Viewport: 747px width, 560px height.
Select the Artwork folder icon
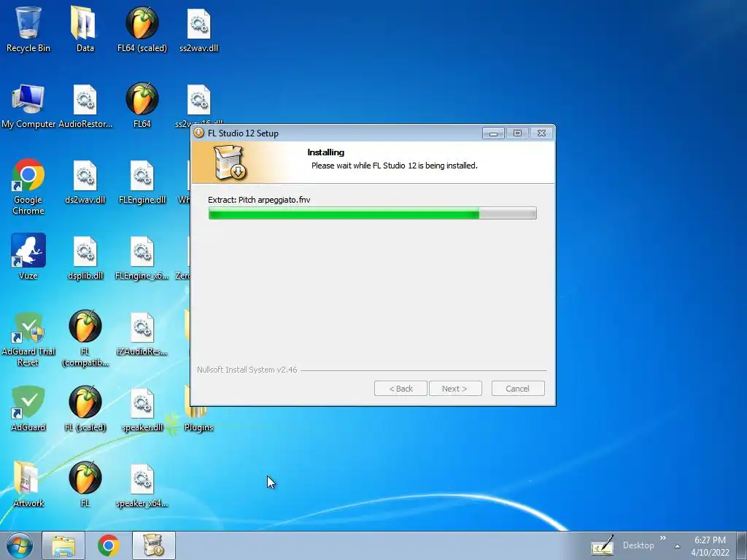(28, 483)
